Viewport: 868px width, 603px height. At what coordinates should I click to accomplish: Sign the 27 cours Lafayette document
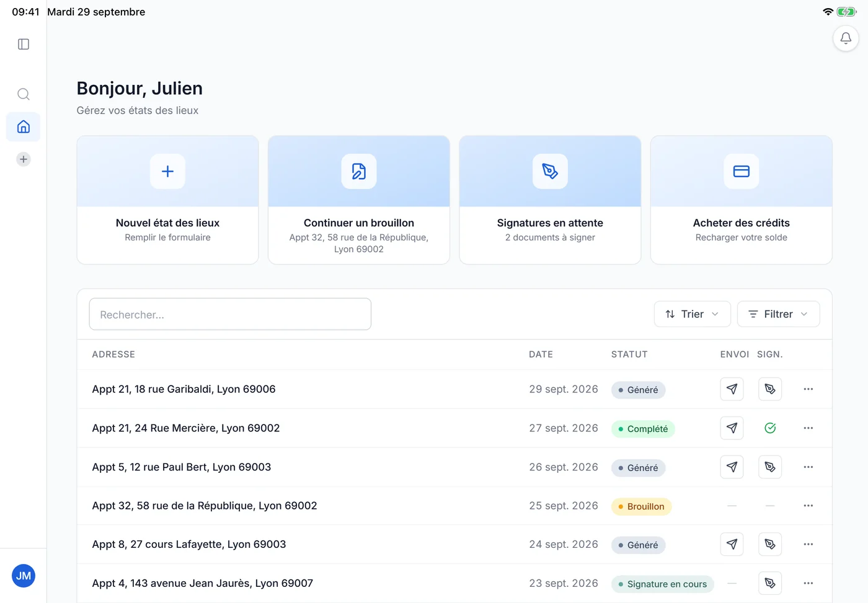click(x=770, y=544)
